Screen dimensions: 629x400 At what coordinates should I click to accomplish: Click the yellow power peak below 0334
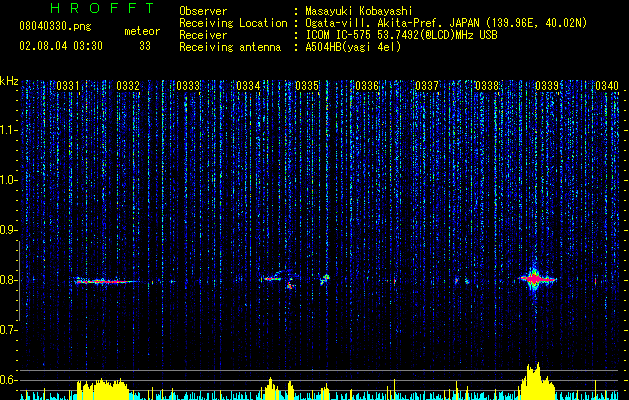(x=271, y=388)
